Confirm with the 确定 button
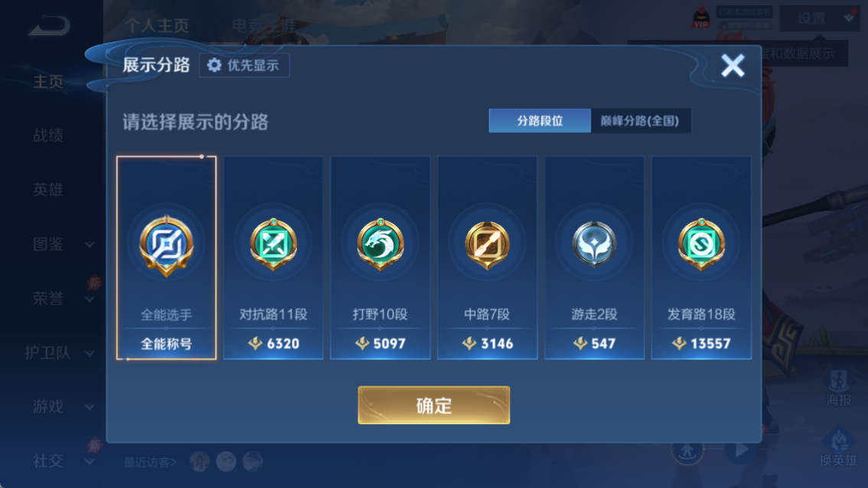The width and height of the screenshot is (868, 488). [434, 405]
